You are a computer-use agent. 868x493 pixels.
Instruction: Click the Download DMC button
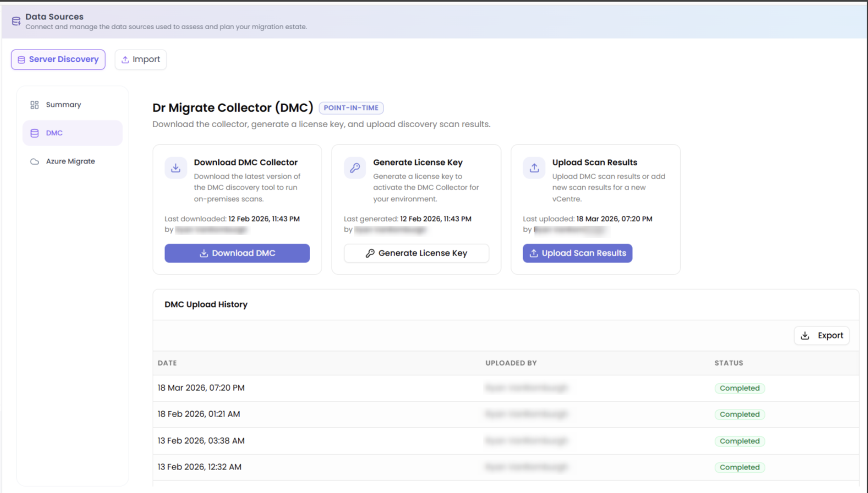pos(237,253)
